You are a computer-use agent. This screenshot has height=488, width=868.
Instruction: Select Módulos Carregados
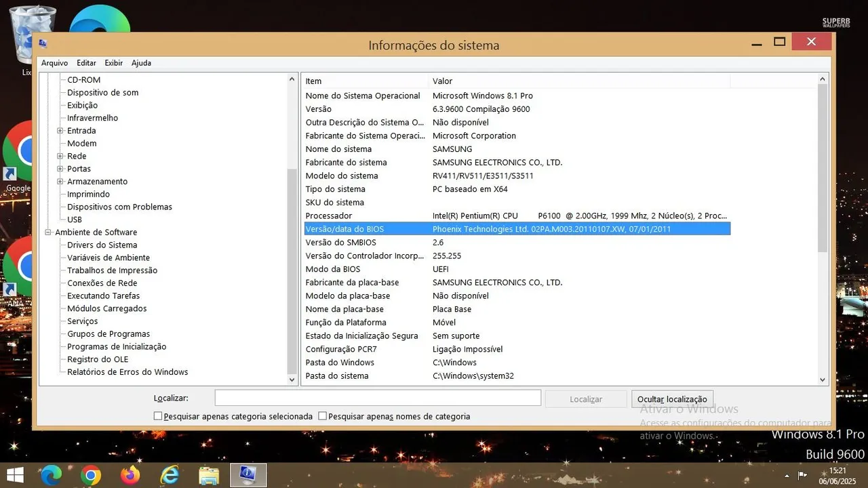coord(106,308)
